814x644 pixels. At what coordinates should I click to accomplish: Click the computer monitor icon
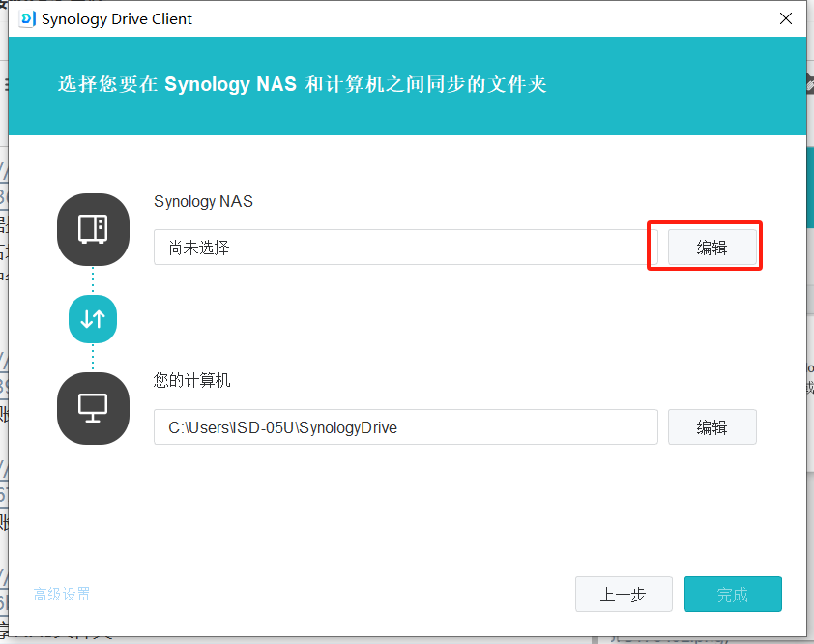[93, 408]
